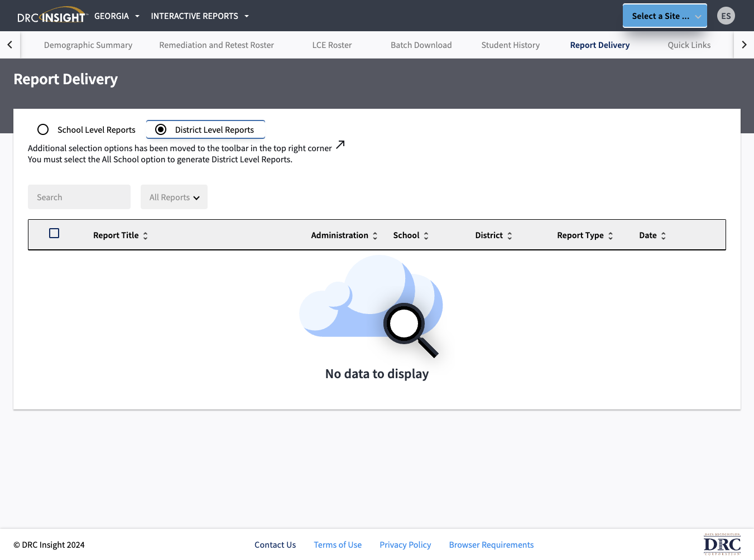Check the select-all checkbox in table header
754x560 pixels.
(54, 233)
